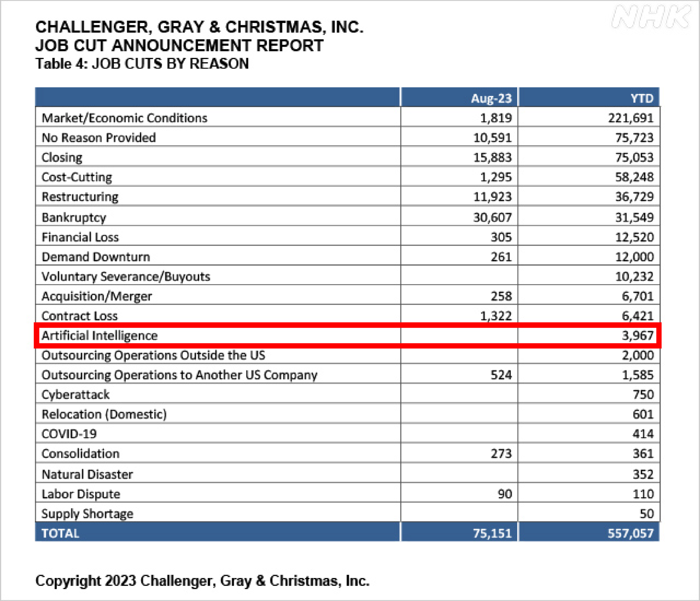Click the YTD column header
The image size is (700, 601).
click(641, 98)
